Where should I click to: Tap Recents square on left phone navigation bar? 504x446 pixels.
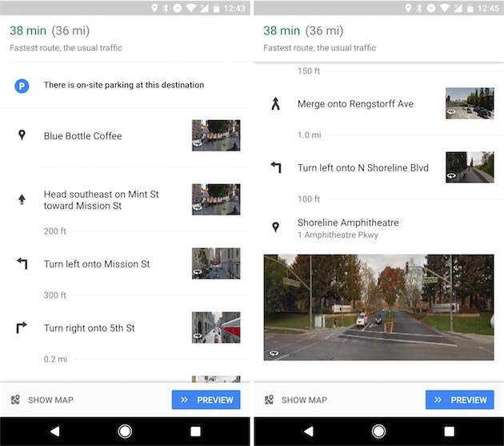(x=195, y=432)
